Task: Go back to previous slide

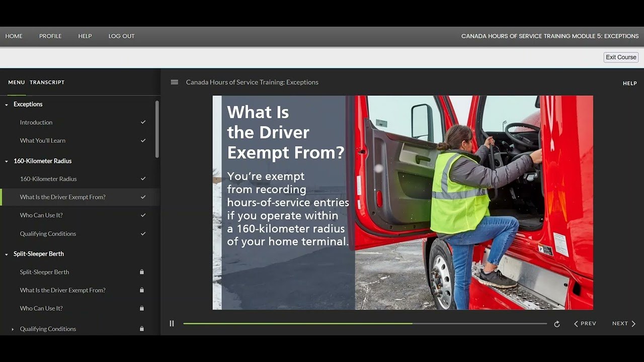Action: 585,324
